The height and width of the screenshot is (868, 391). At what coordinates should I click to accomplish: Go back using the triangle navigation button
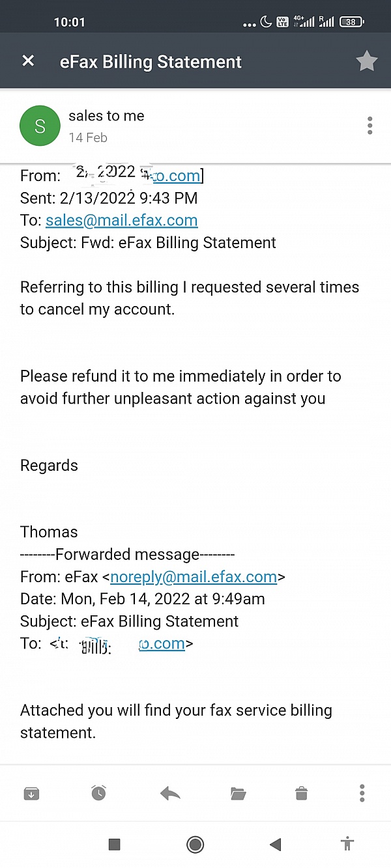coord(275,845)
